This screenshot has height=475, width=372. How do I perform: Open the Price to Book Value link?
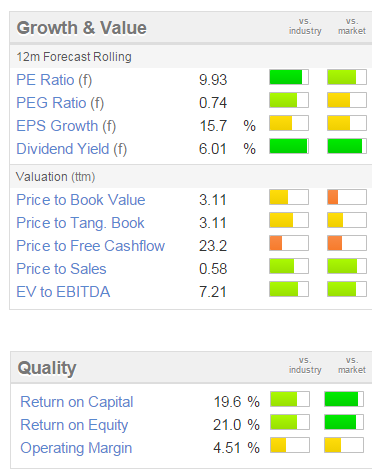point(81,200)
